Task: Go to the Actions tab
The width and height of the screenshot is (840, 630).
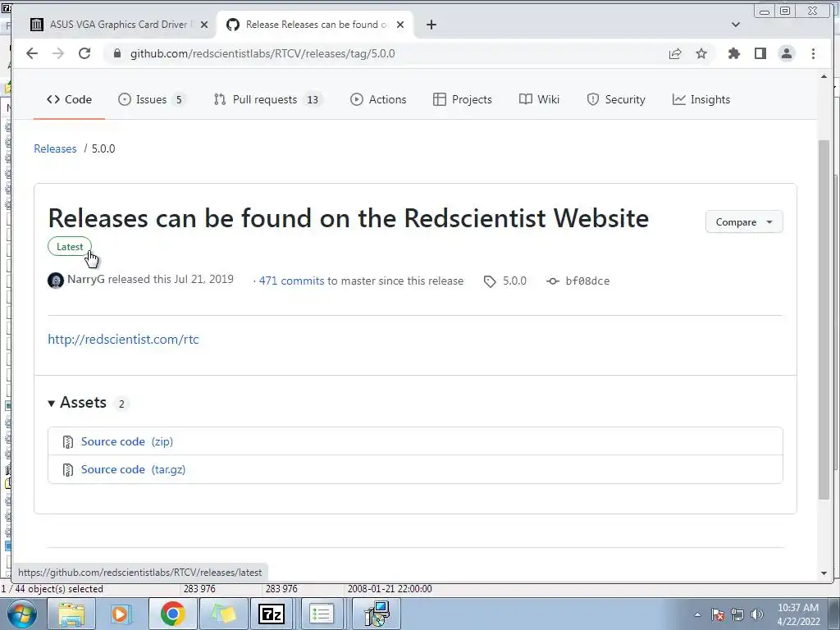Action: coord(378,99)
